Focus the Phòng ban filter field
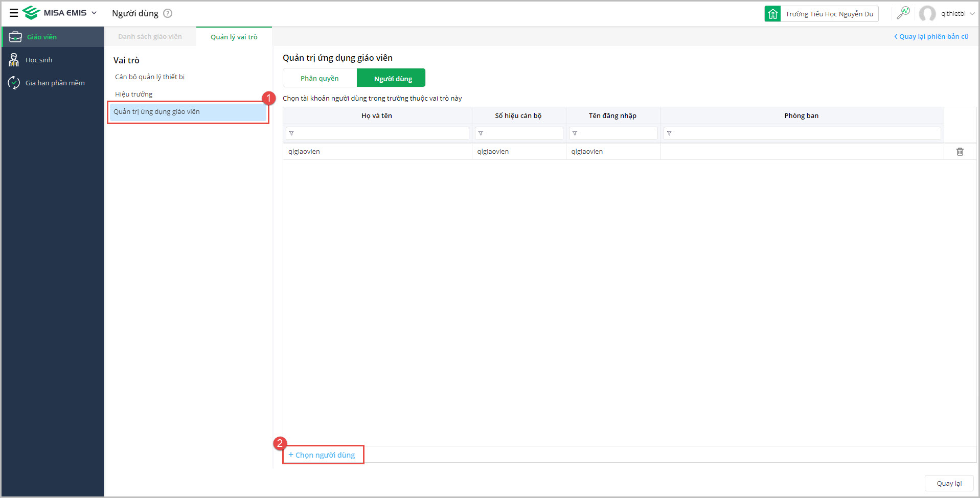Image resolution: width=980 pixels, height=498 pixels. 802,133
